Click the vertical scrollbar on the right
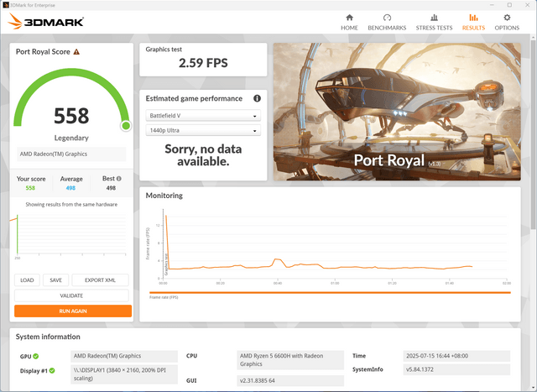Image resolution: width=537 pixels, height=392 pixels. coord(534,133)
